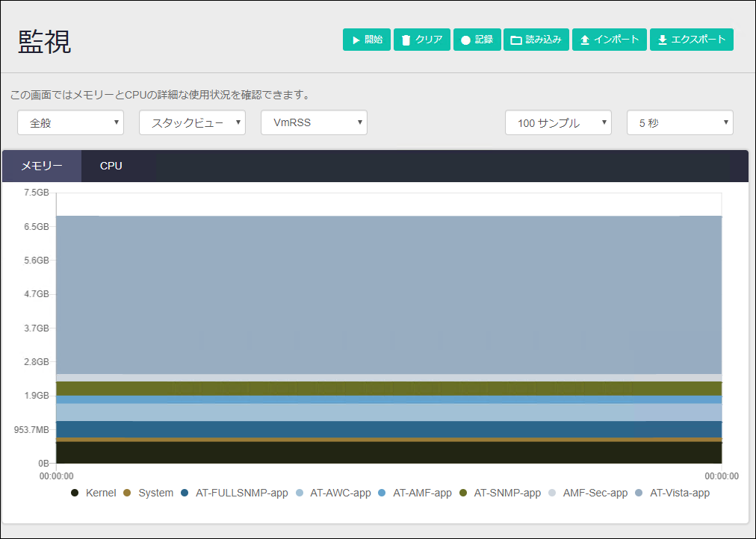Screen dimensions: 756x539
Task: Click the 監視 page heading
Action: tap(44, 41)
